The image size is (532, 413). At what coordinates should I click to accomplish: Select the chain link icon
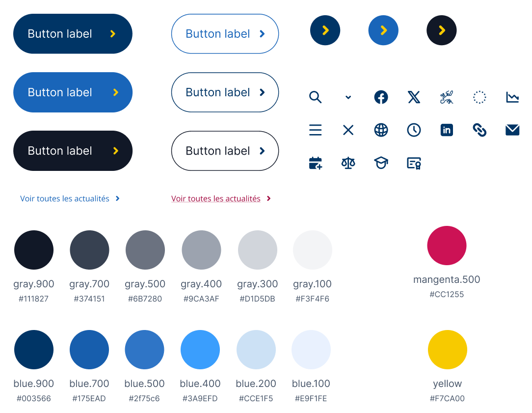(479, 130)
